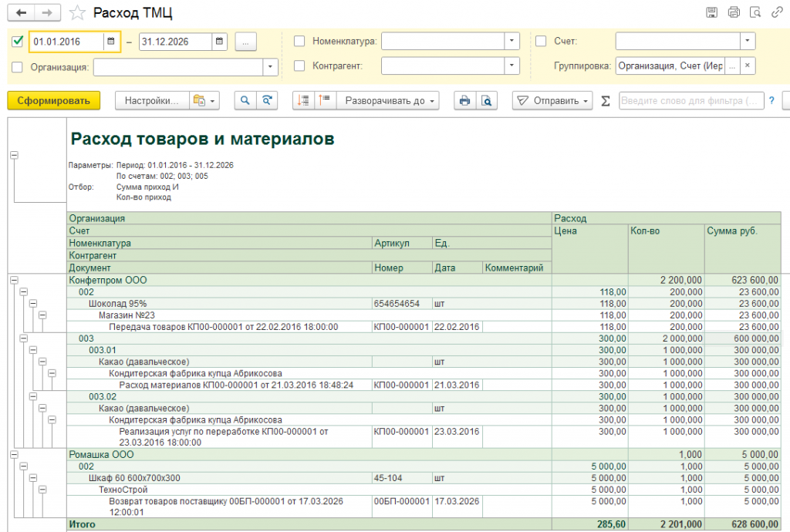Open the Контрагент dropdown list
Image resolution: width=790 pixels, height=532 pixels.
[511, 66]
